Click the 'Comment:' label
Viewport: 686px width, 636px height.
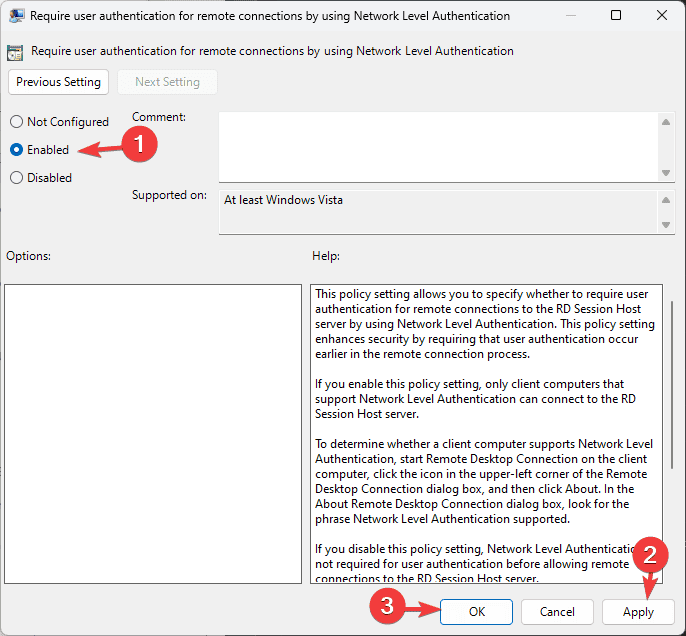point(159,117)
